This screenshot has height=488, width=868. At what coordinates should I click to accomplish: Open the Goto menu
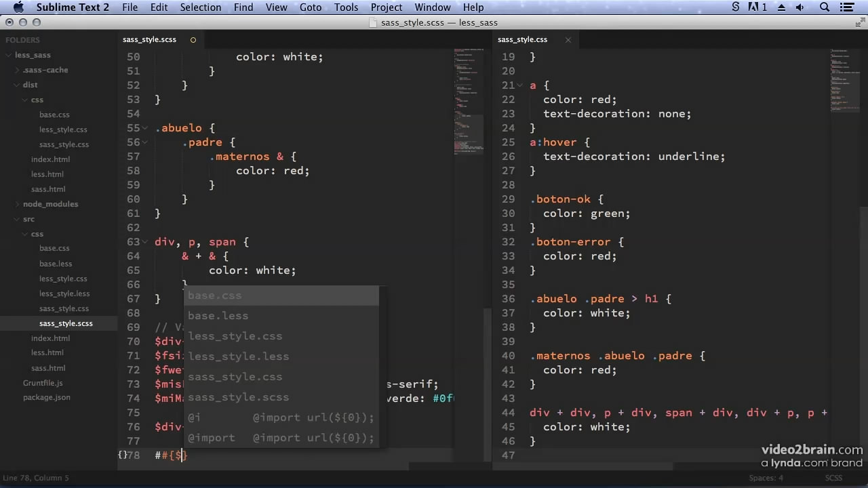point(311,7)
